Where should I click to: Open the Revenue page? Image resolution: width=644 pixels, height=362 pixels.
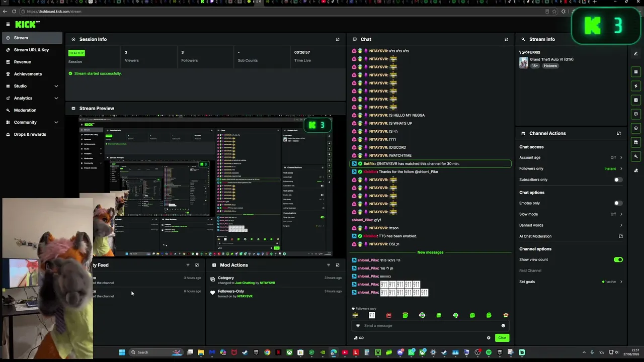(32, 62)
